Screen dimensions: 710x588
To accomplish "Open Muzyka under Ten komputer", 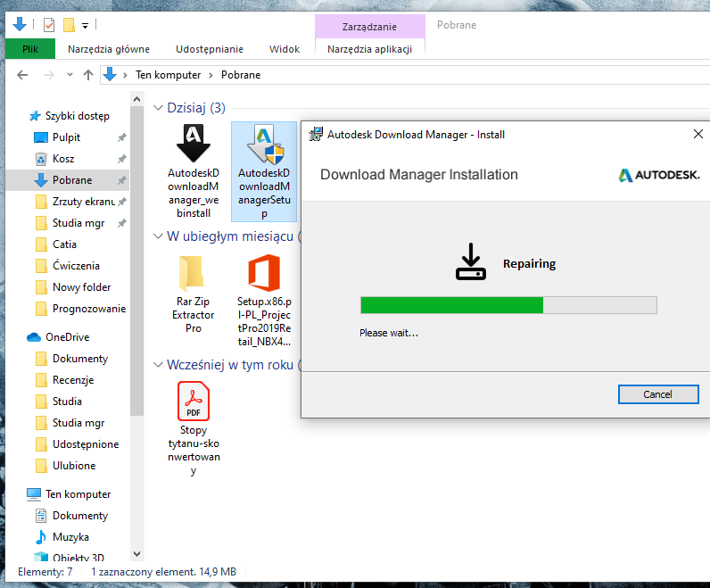I will (x=70, y=537).
